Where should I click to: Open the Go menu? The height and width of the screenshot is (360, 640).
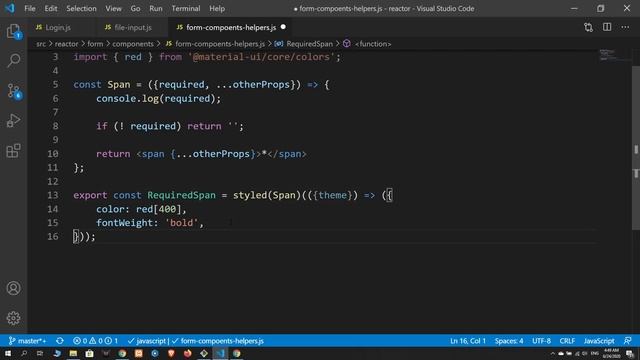(136, 8)
